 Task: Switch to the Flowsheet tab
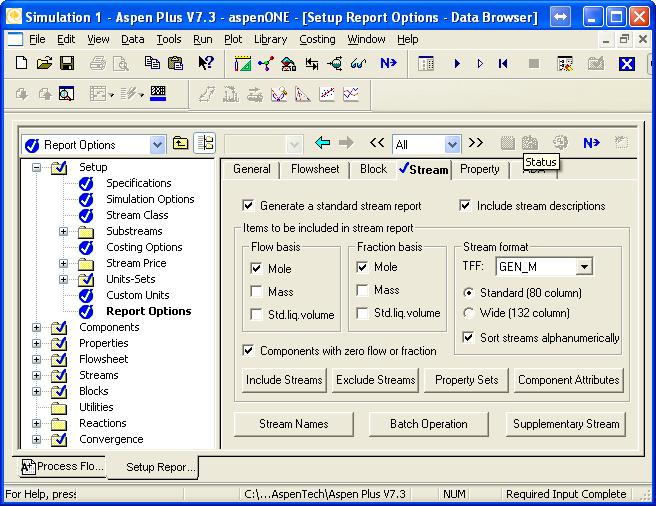point(315,169)
